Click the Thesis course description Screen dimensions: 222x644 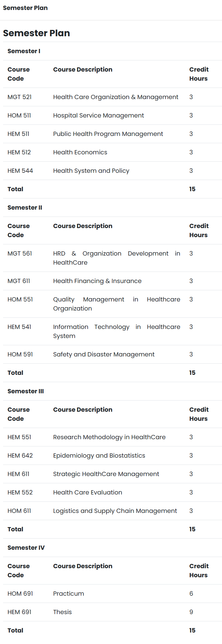63,612
